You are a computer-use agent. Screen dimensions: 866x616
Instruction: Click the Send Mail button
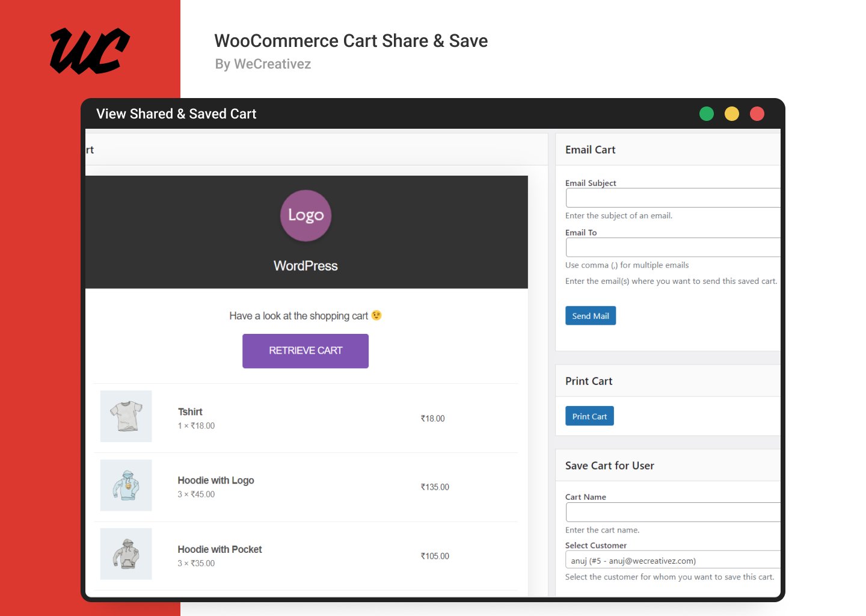(591, 316)
